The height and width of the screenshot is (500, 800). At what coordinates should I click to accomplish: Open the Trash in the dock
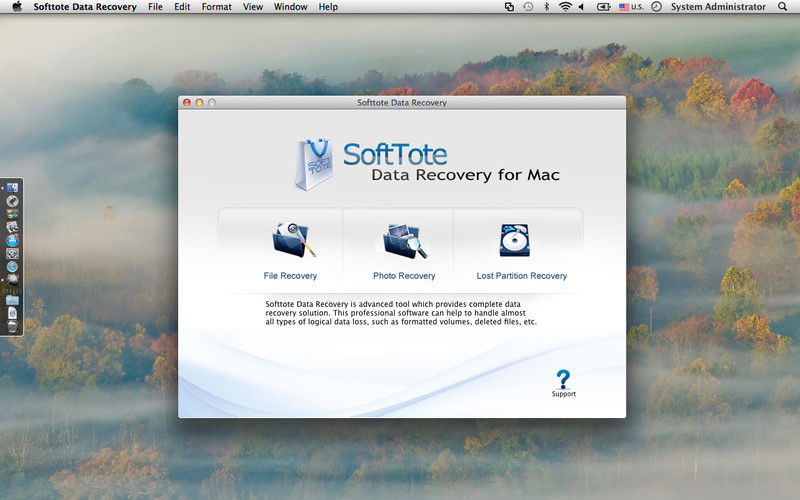tap(12, 326)
